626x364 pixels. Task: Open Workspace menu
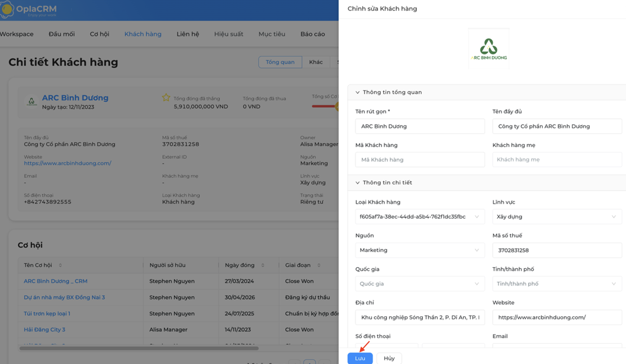(x=17, y=34)
